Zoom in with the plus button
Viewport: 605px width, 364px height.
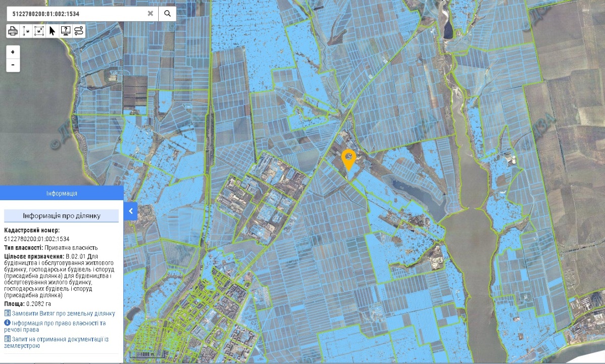click(x=13, y=52)
